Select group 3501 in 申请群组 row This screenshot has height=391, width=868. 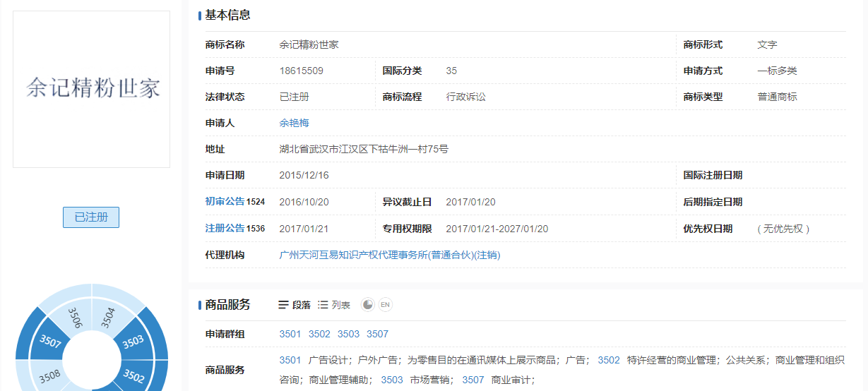click(290, 334)
